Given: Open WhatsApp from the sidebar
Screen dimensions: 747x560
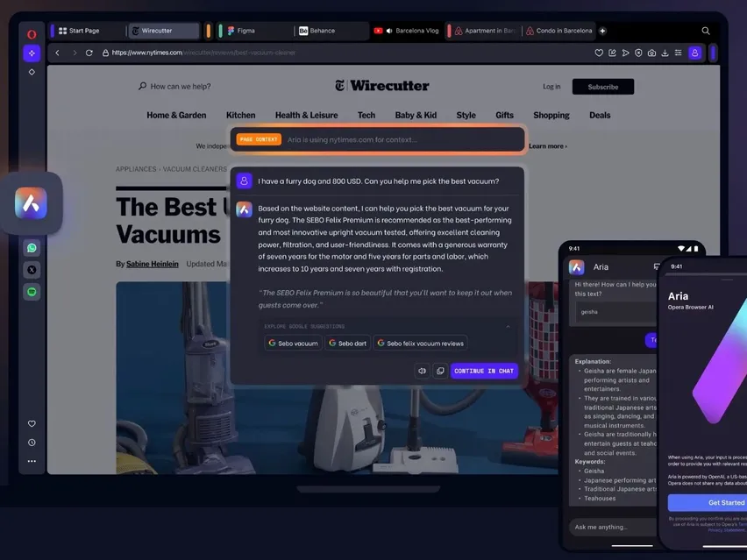Looking at the screenshot, I should coord(32,248).
